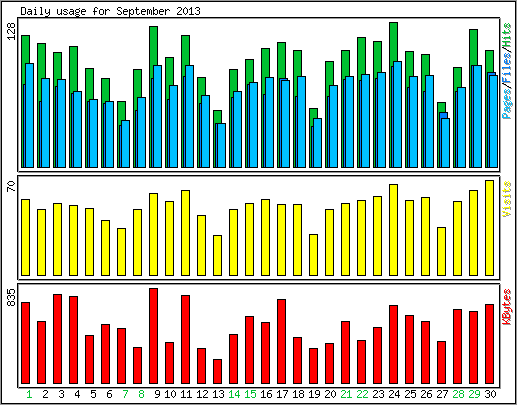Click the 70 scale value on visits chart
The height and width of the screenshot is (405, 517).
tap(11, 186)
